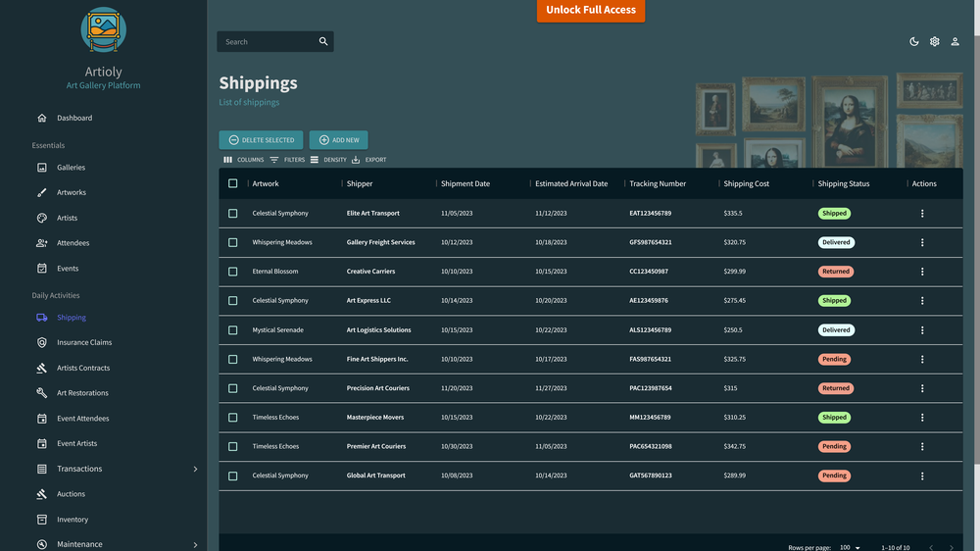Check the Creative Carriers row checkbox
This screenshot has width=980, height=551.
tap(232, 272)
